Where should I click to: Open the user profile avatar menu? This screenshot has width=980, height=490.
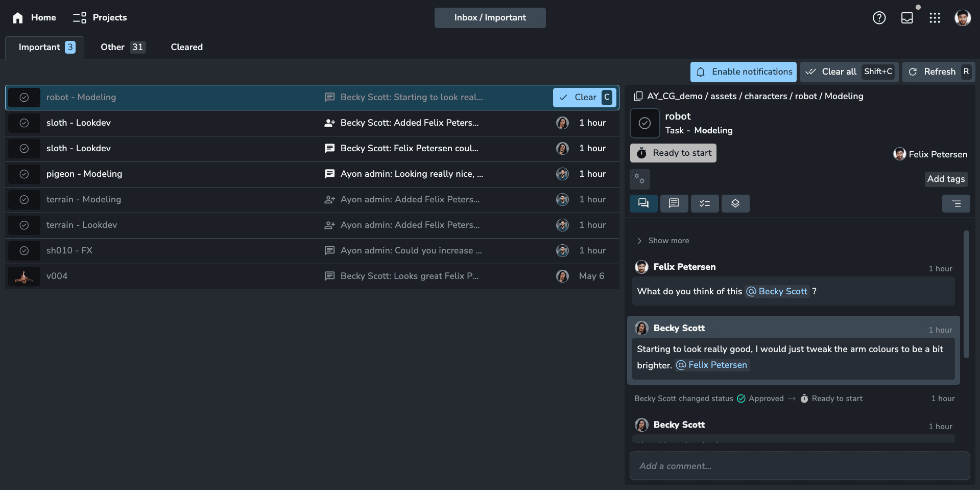[963, 18]
